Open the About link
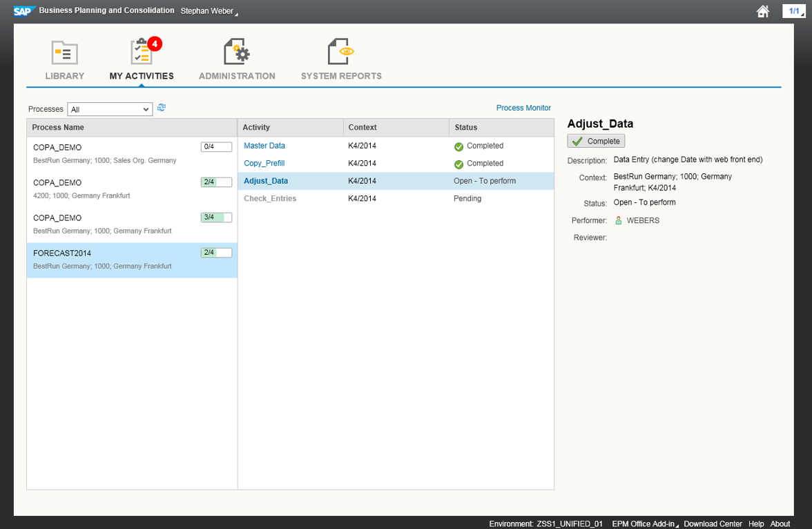Viewport: 812px width, 529px height. (780, 523)
